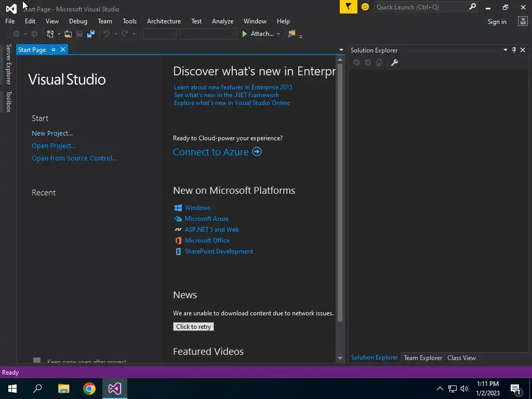The width and height of the screenshot is (532, 399).
Task: Click the Windows Start button
Action: (12, 389)
